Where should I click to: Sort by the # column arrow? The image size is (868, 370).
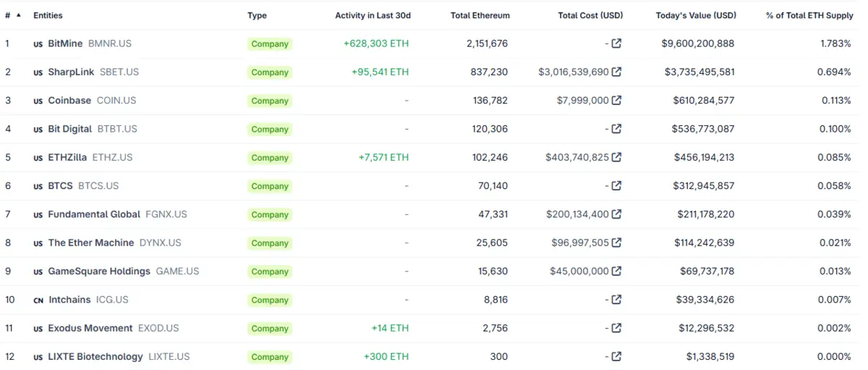click(x=18, y=15)
